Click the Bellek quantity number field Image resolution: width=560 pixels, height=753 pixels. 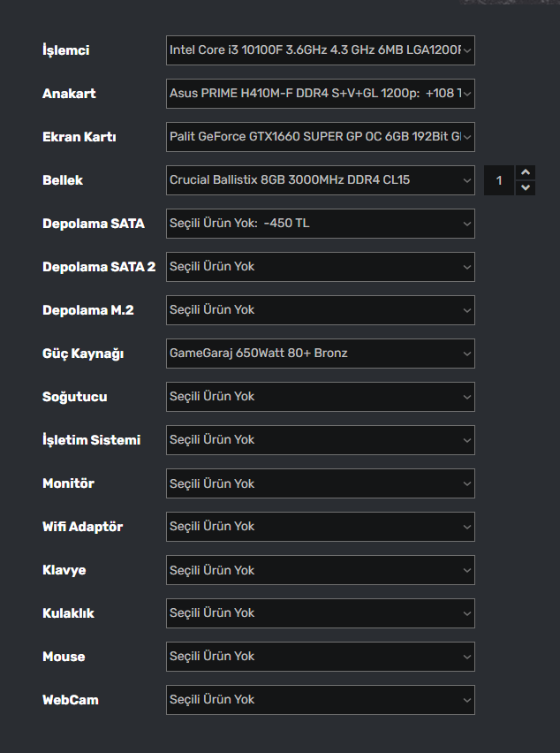499,180
